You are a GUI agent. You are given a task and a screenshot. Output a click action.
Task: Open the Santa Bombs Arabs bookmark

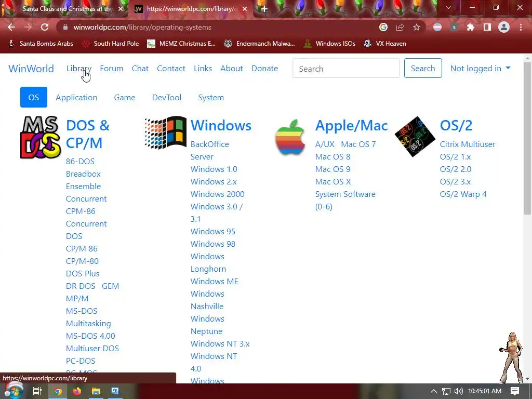click(x=41, y=44)
